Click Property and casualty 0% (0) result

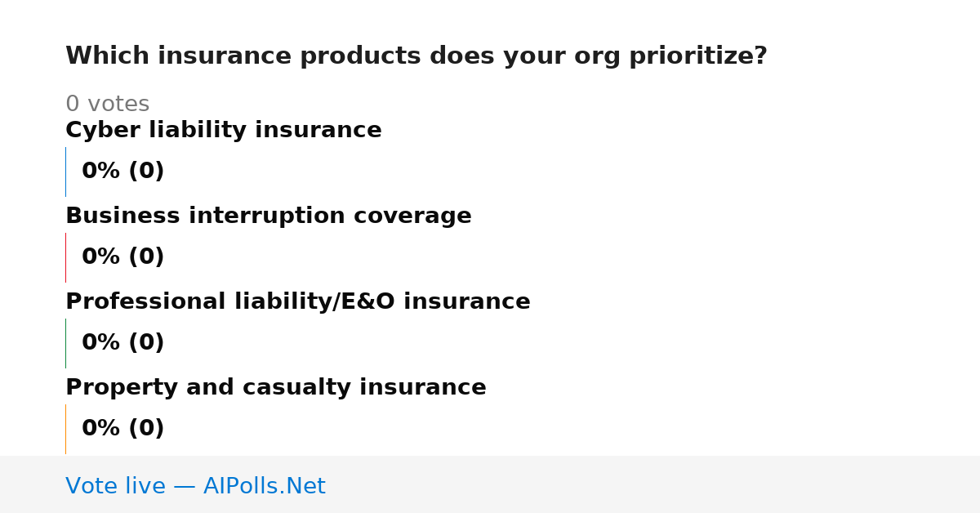click(x=123, y=429)
